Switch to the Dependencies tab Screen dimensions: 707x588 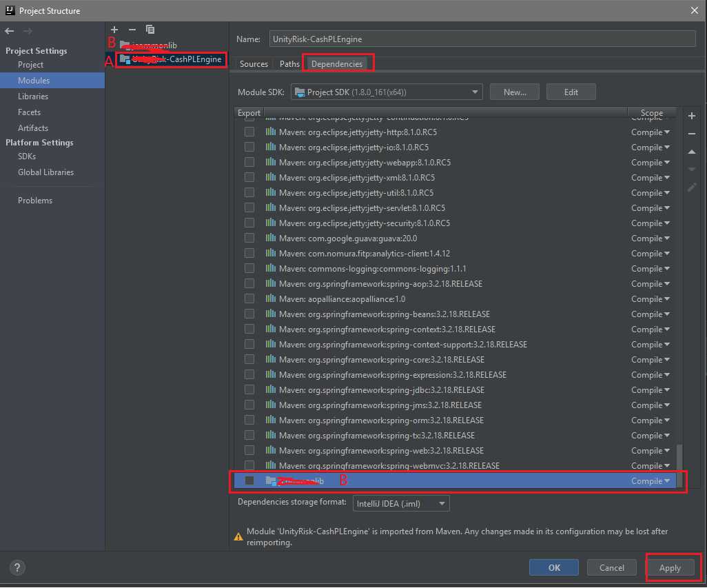[x=337, y=64]
